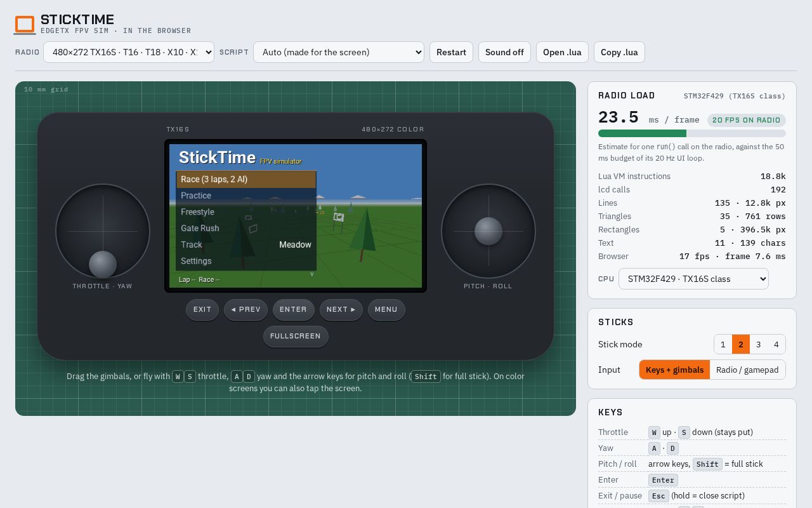
Task: Click the Restart button
Action: pos(452,52)
